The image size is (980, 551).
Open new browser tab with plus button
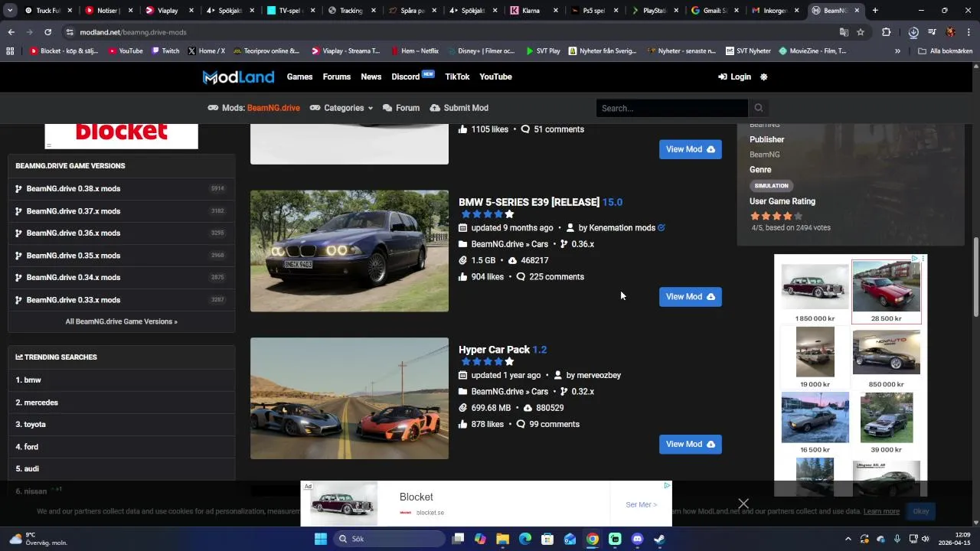click(x=875, y=11)
